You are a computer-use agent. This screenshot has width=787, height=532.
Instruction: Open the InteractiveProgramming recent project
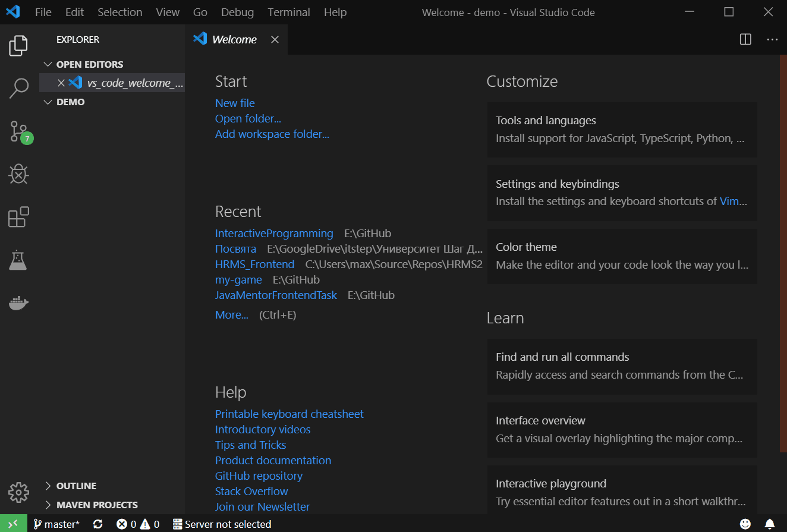pyautogui.click(x=274, y=233)
